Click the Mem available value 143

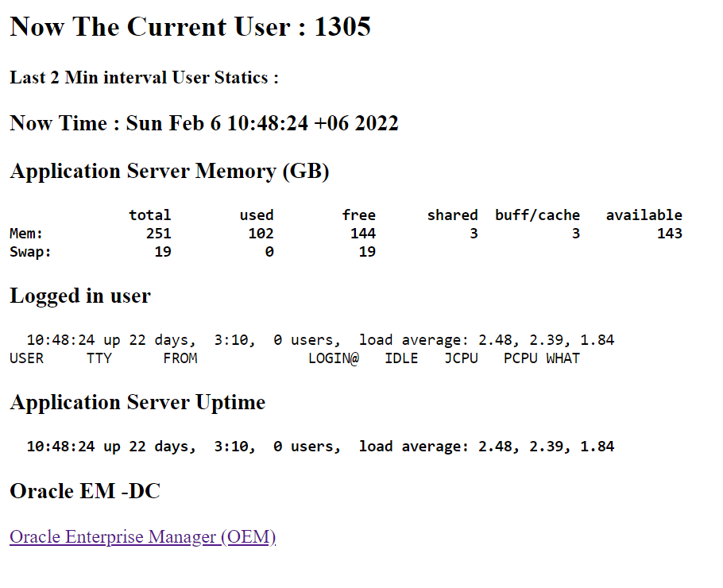670,234
